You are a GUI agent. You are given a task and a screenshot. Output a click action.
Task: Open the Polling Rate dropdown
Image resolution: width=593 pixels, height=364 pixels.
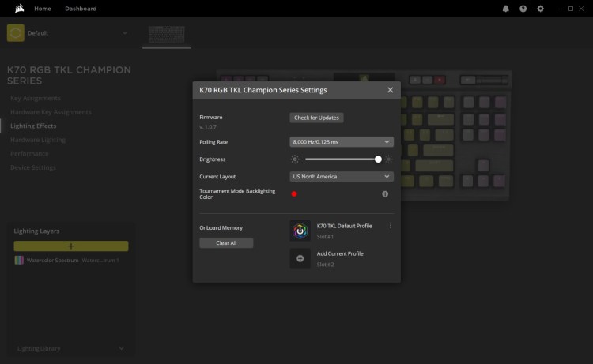[341, 142]
